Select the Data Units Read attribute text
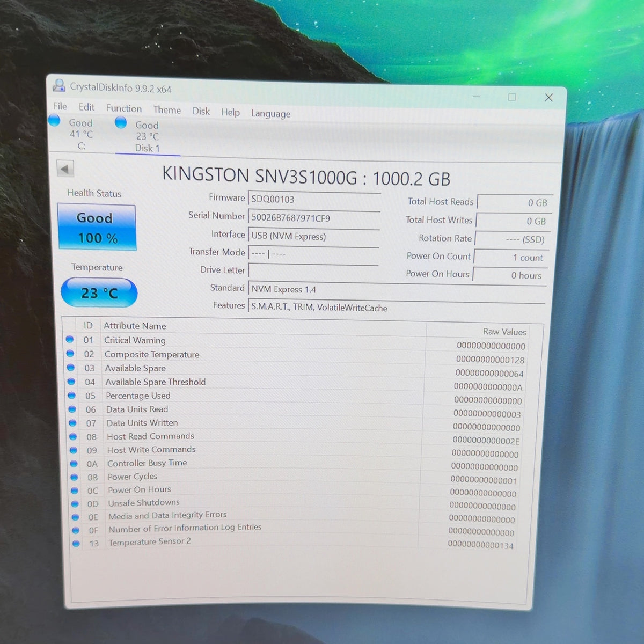This screenshot has width=644, height=644. pyautogui.click(x=137, y=409)
